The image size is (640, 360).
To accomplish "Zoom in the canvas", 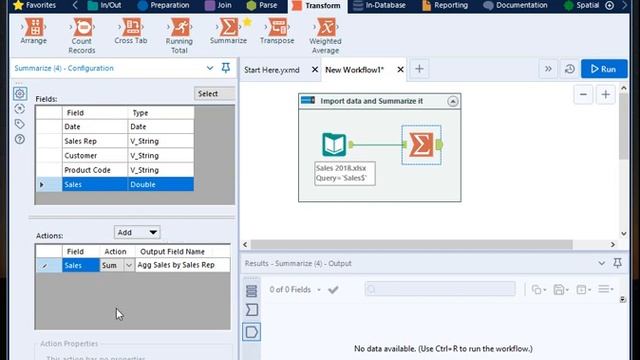I will click(x=605, y=95).
